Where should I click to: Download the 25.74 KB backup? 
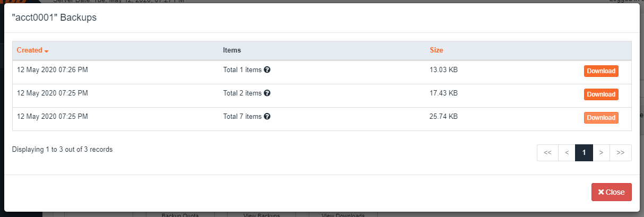tap(601, 118)
